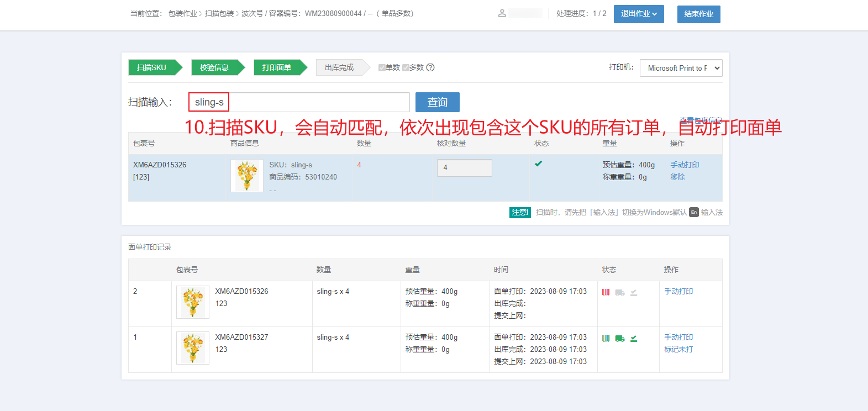Toggle the 多数 checkbox
Screen dimensions: 868x411
click(x=406, y=67)
